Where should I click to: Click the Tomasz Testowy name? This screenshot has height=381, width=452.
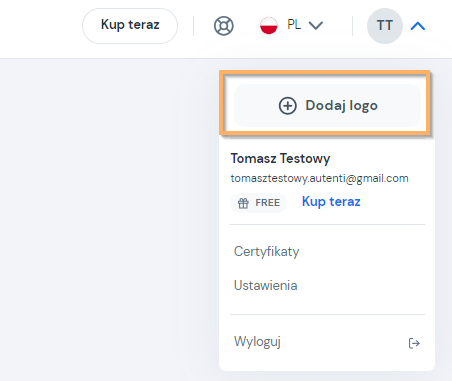[x=280, y=158]
